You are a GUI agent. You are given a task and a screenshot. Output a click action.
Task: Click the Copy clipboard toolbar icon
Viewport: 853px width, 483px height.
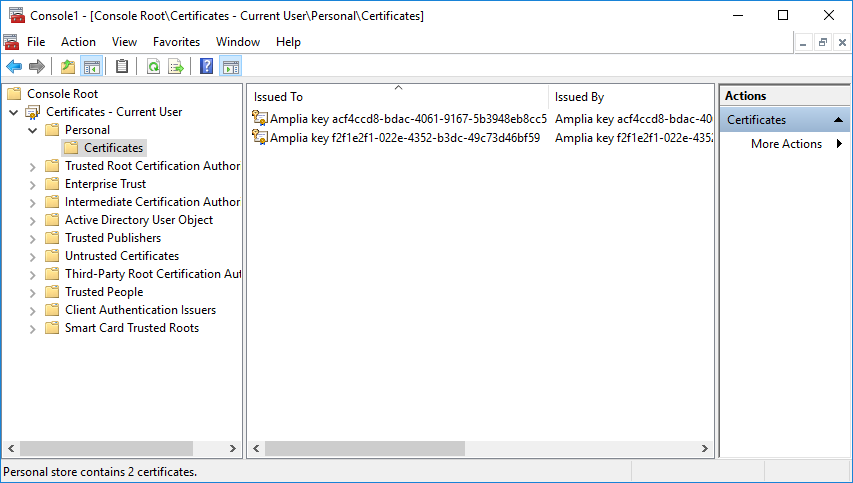coord(122,67)
